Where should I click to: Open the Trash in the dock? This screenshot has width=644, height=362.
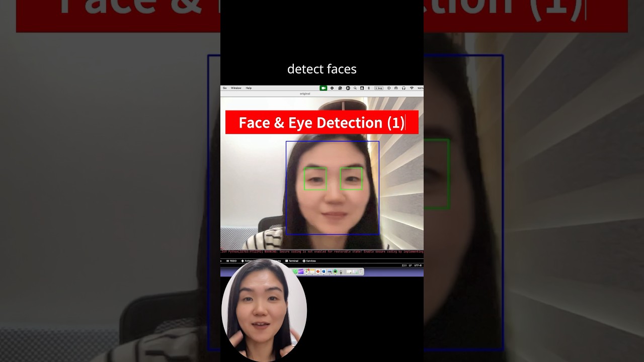(361, 271)
